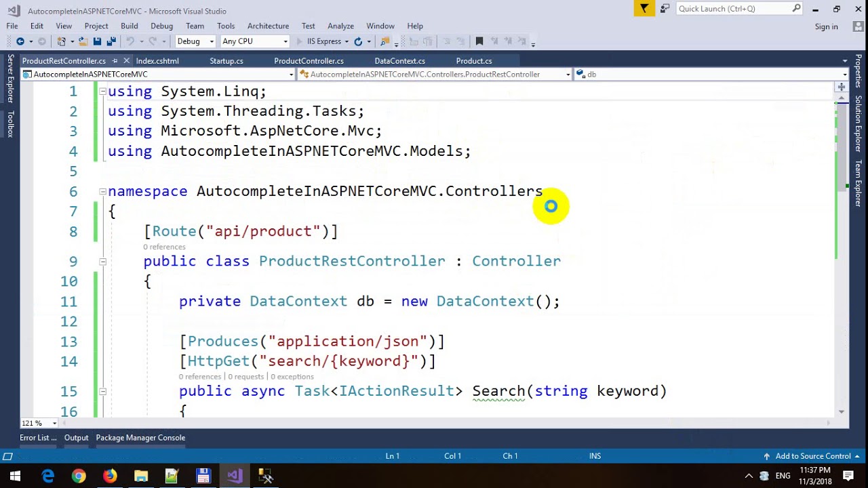Open the IIS Express dropdown arrow
Image resolution: width=868 pixels, height=488 pixels.
point(347,41)
